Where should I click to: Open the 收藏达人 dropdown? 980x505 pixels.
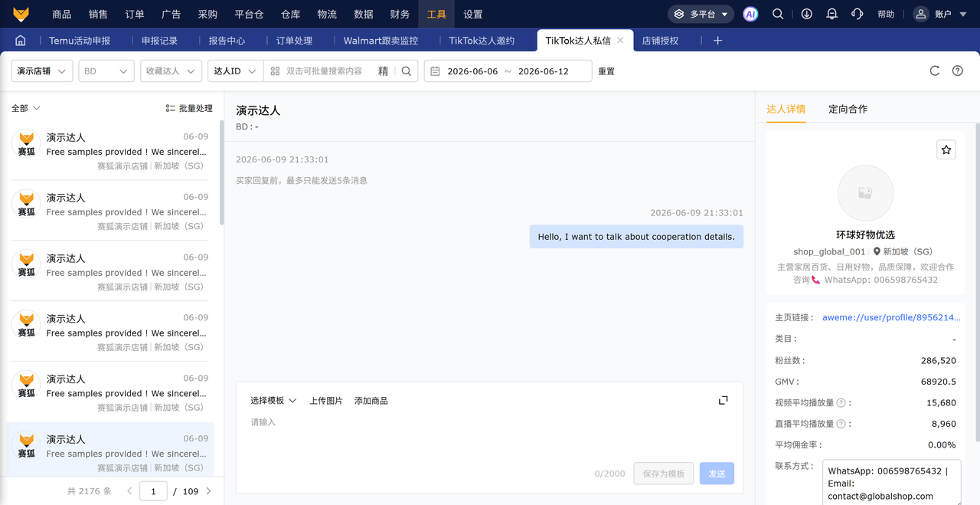click(171, 71)
